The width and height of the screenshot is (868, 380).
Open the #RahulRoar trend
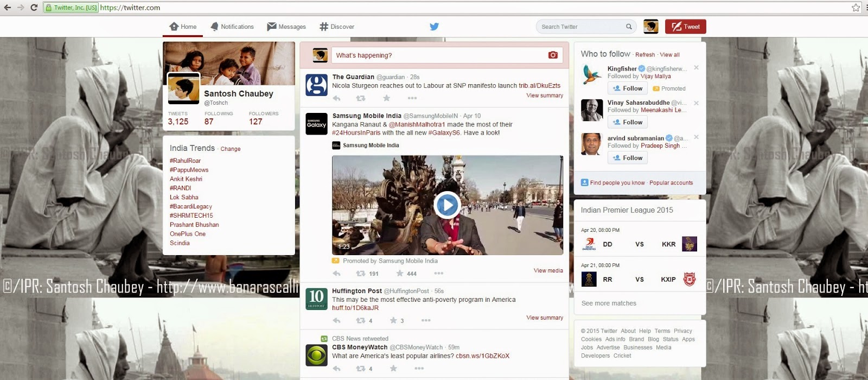click(x=185, y=161)
